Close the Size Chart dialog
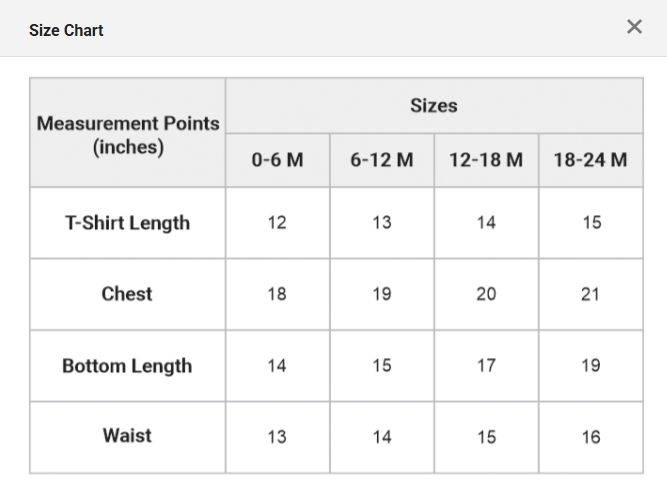Screen dimensions: 667x486 click(x=634, y=27)
